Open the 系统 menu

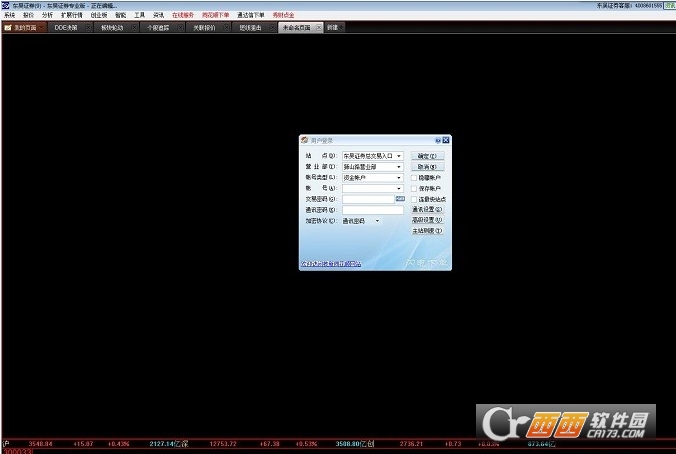9,15
